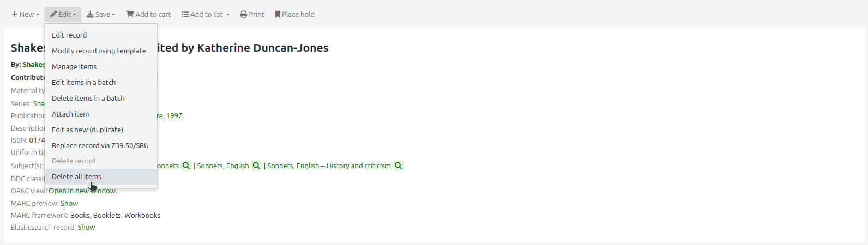This screenshot has height=245, width=868.
Task: Select Edit as new (duplicate)
Action: pos(87,130)
